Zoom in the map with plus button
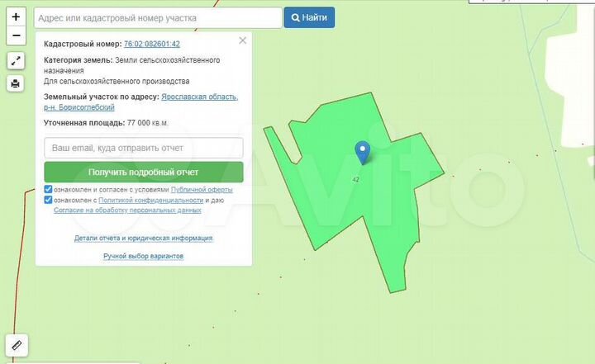This screenshot has height=364, width=595. (16, 17)
